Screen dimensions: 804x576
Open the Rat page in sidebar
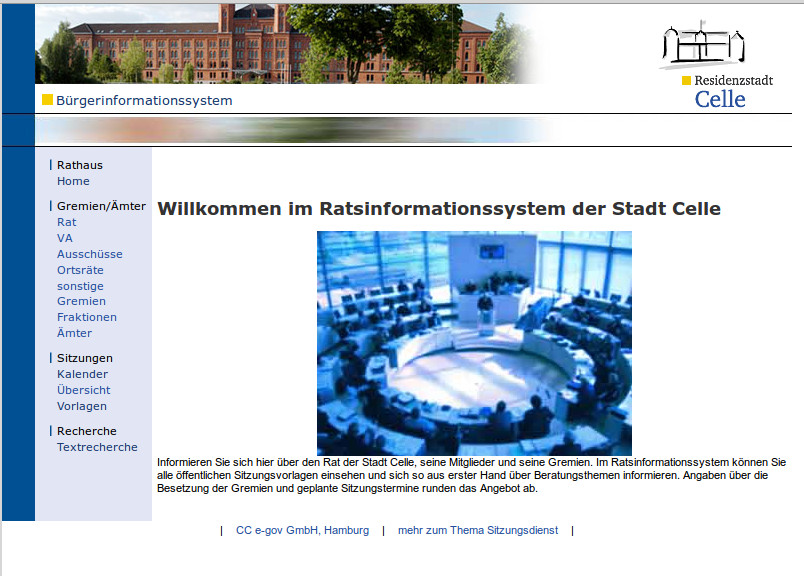click(66, 222)
